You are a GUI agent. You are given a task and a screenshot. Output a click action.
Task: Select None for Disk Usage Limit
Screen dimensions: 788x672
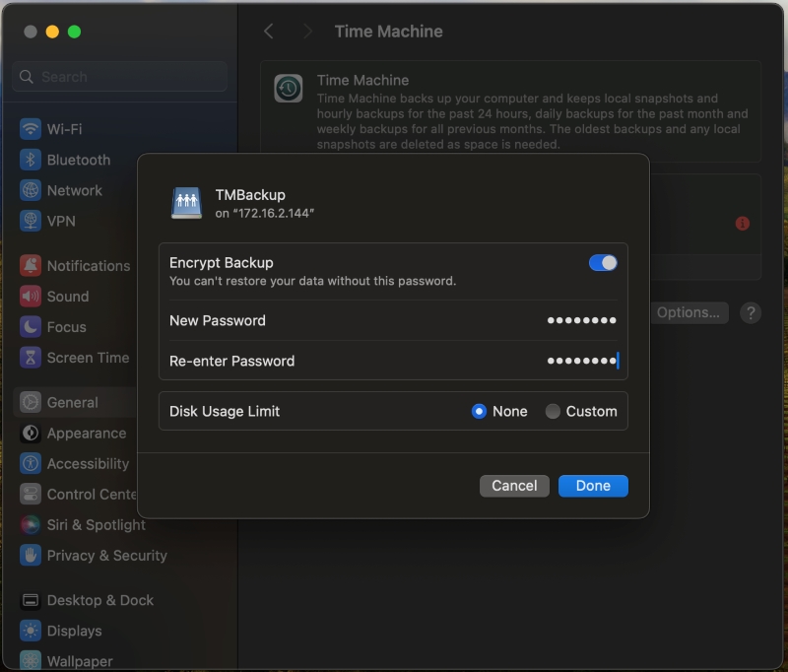tap(479, 411)
